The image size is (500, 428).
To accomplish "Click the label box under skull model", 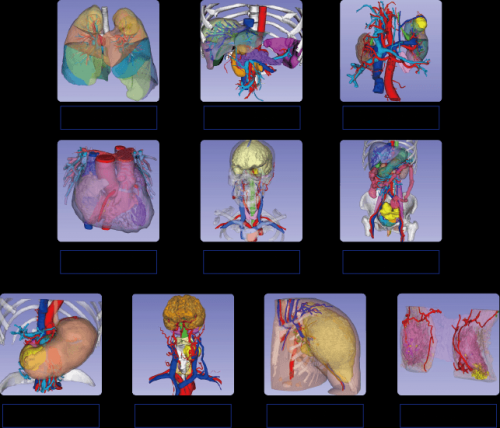I will pos(252,262).
